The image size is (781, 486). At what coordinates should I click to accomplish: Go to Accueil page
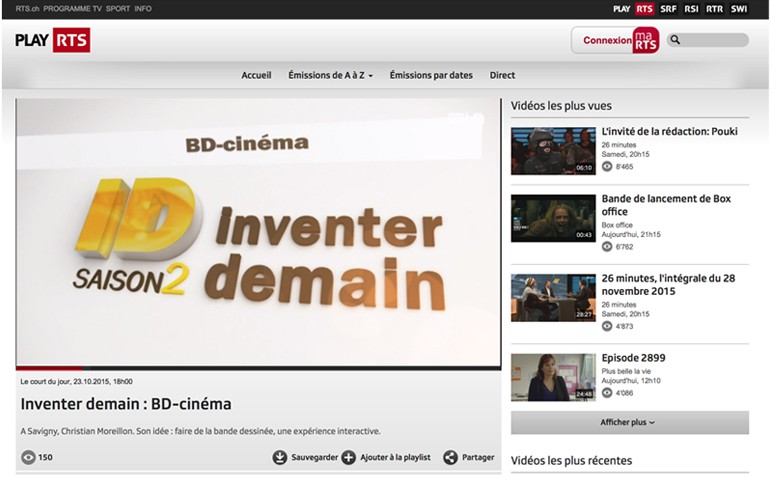tap(256, 75)
